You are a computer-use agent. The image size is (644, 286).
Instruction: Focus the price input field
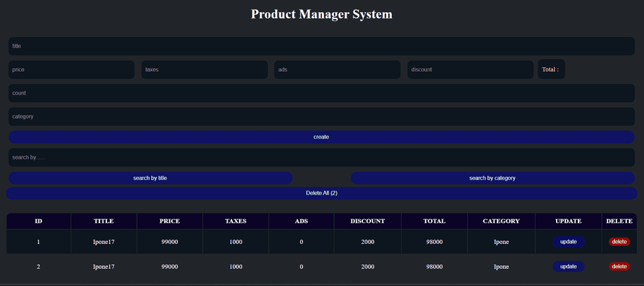[x=72, y=69]
